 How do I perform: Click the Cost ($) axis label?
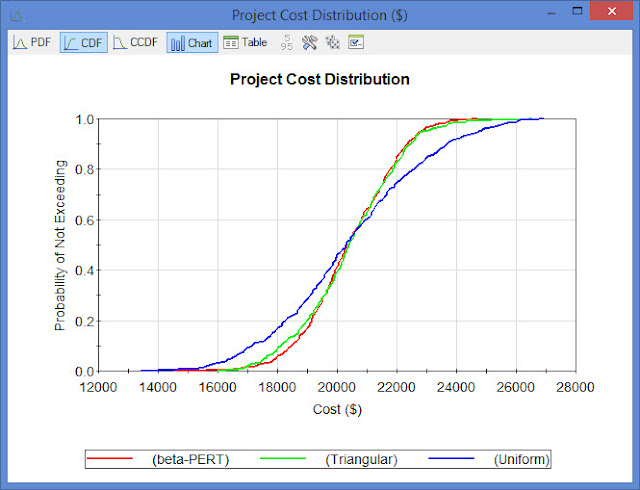click(x=337, y=409)
